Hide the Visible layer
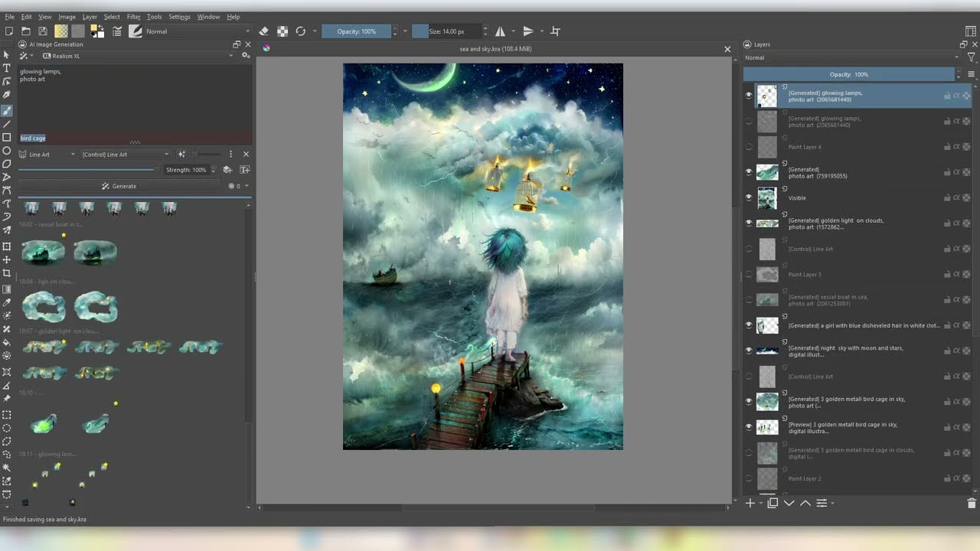 [x=749, y=197]
